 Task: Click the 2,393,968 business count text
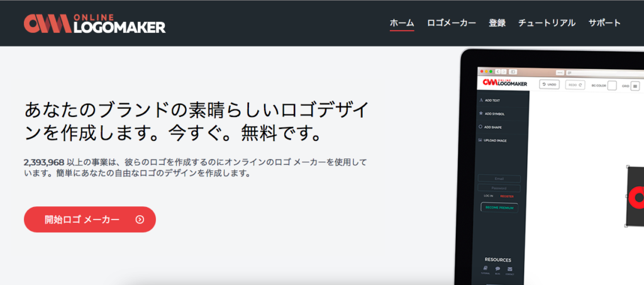click(44, 162)
